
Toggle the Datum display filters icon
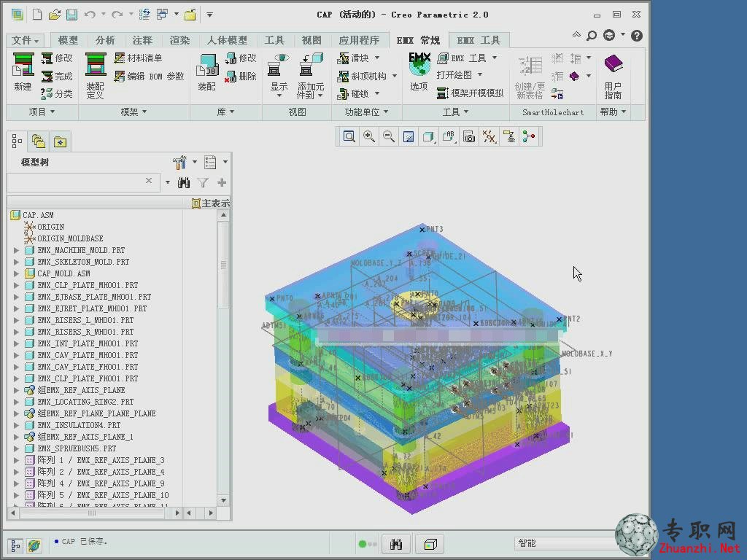tap(489, 137)
